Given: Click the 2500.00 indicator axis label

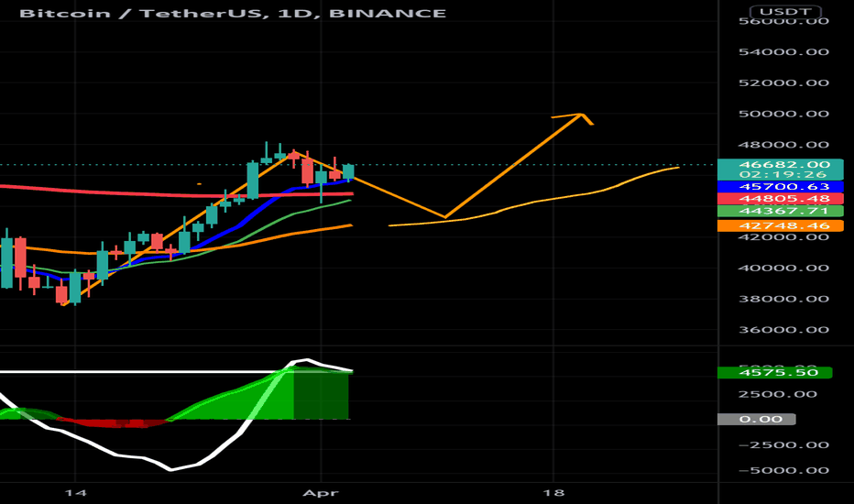Looking at the screenshot, I should tap(777, 394).
